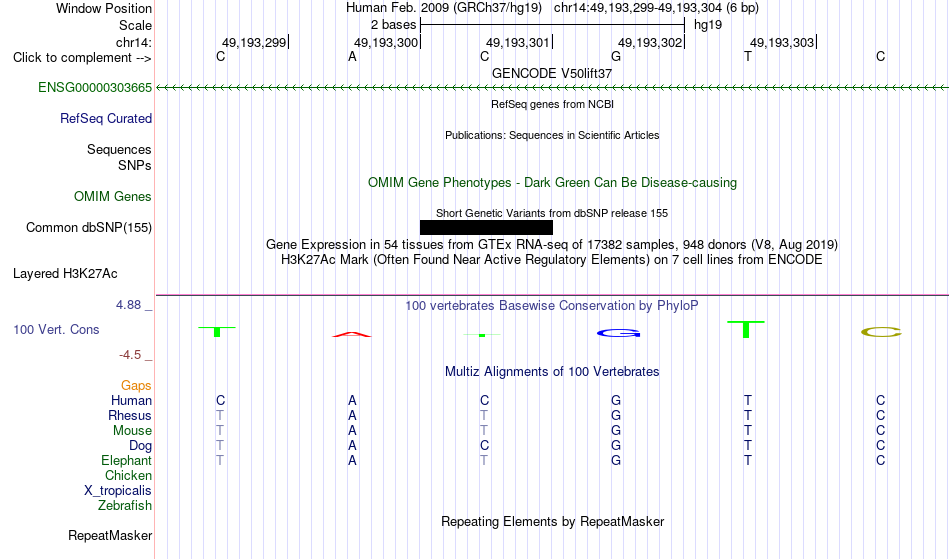The image size is (950, 559).
Task: Click the red A conservation logo letter
Action: pos(351,334)
